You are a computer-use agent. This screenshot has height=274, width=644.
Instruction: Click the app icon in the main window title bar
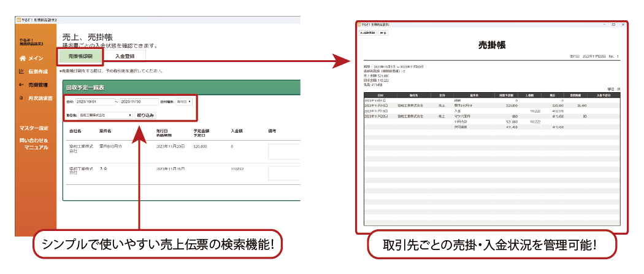pyautogui.click(x=18, y=20)
